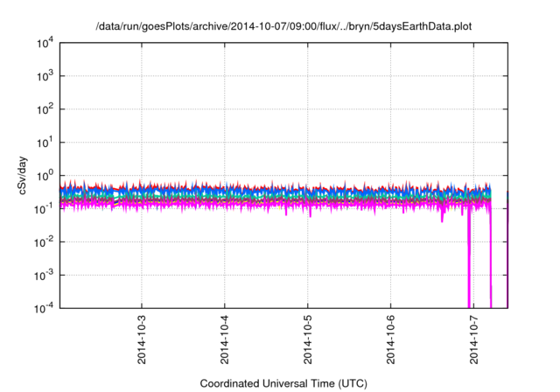Click the 2014-10-6 date tick label
Image resolution: width=560 pixels, height=392 pixels.
[391, 339]
